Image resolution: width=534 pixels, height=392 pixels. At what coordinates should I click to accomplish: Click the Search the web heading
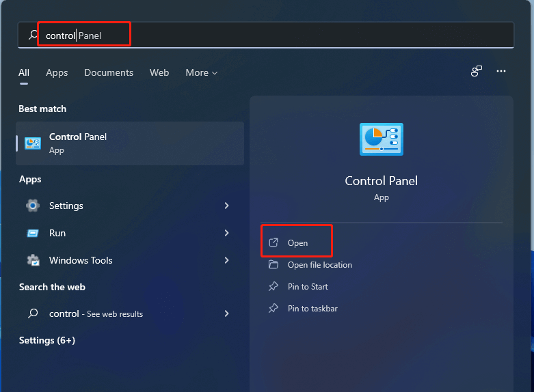[x=52, y=288]
